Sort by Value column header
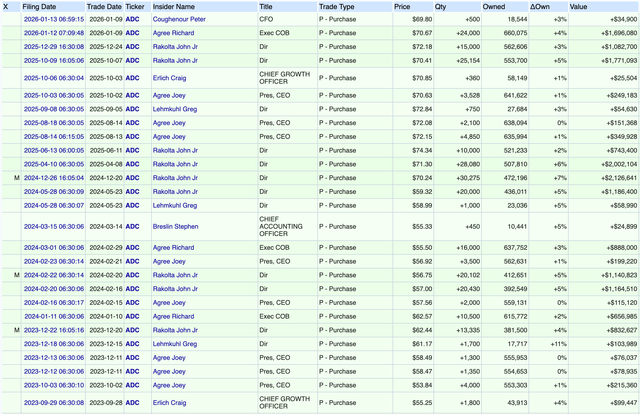 578,7
